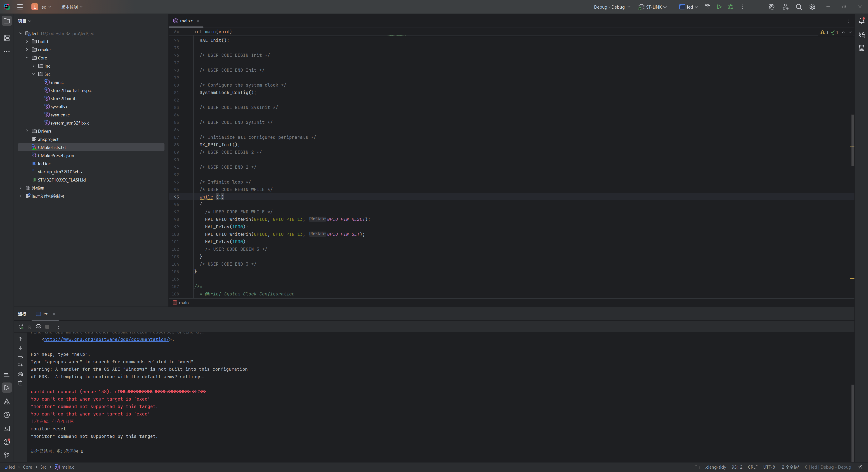868x472 pixels.
Task: Build the project with hammer icon
Action: click(707, 7)
